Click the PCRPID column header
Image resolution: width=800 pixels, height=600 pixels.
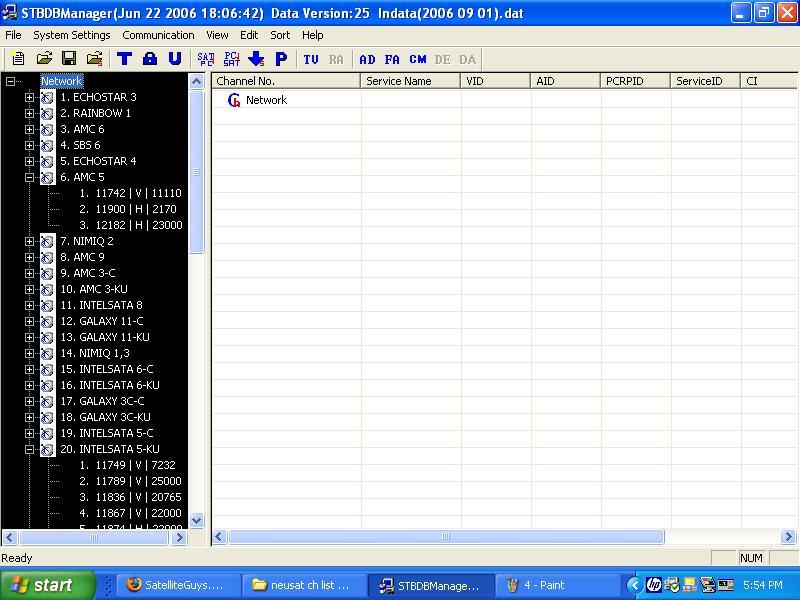tap(635, 81)
